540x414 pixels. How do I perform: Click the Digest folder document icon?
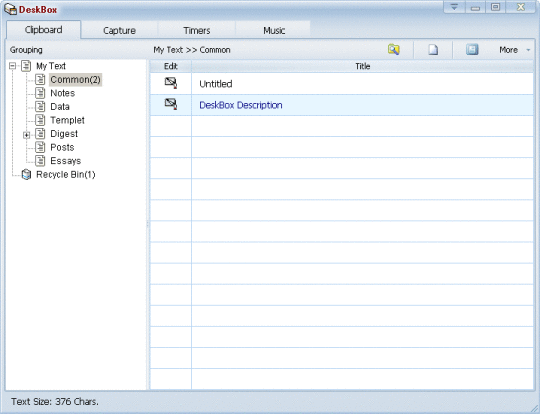coord(40,134)
